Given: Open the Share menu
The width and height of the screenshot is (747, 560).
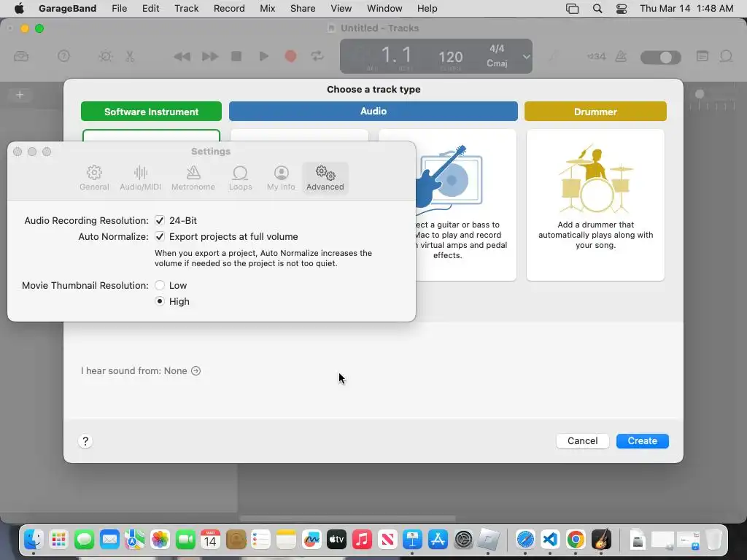Looking at the screenshot, I should click(303, 9).
